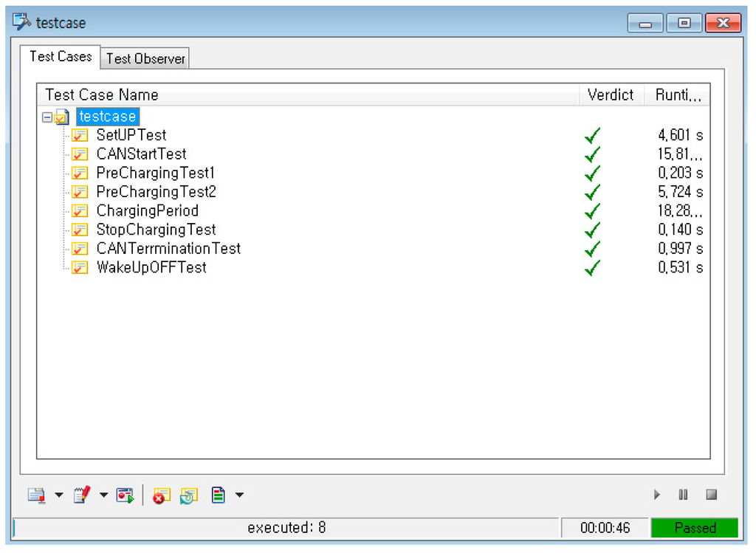Select the Test Cases tab
756x553 pixels.
61,57
